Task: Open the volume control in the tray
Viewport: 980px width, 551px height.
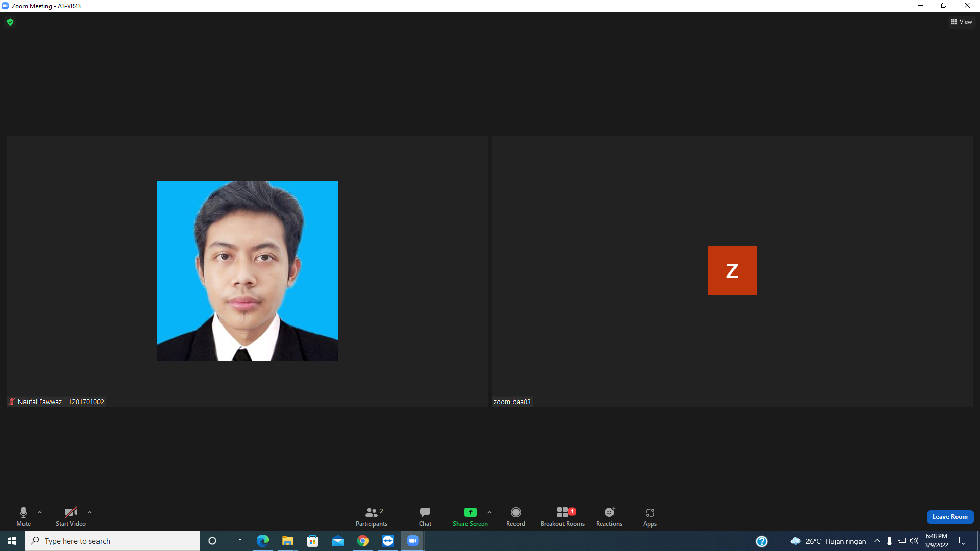Action: click(914, 541)
